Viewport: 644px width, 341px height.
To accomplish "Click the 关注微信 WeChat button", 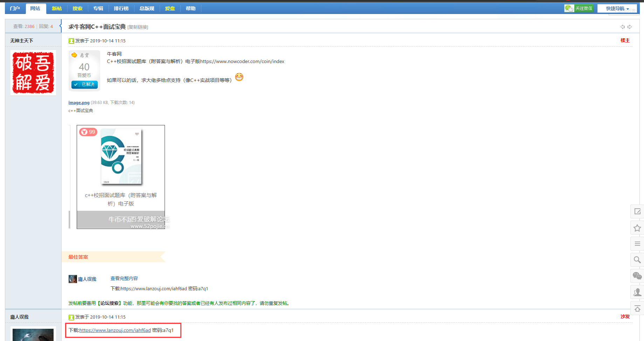I will pos(579,8).
